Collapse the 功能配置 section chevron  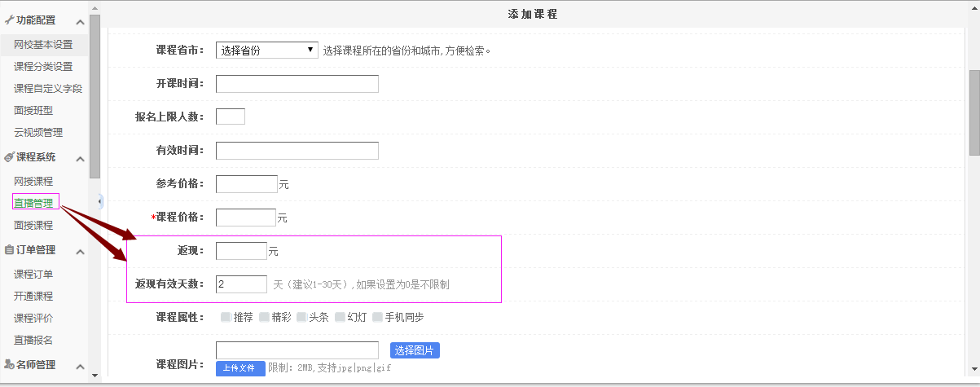[80, 21]
